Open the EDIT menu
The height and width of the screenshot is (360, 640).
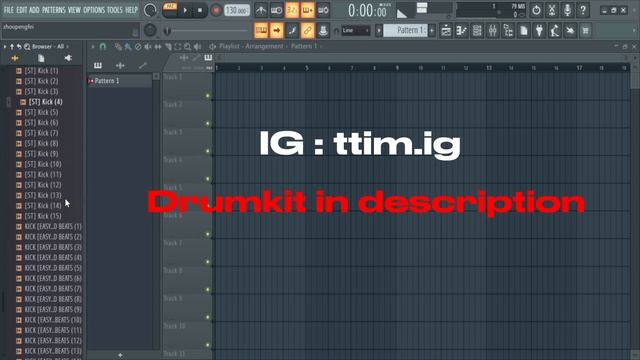point(22,10)
